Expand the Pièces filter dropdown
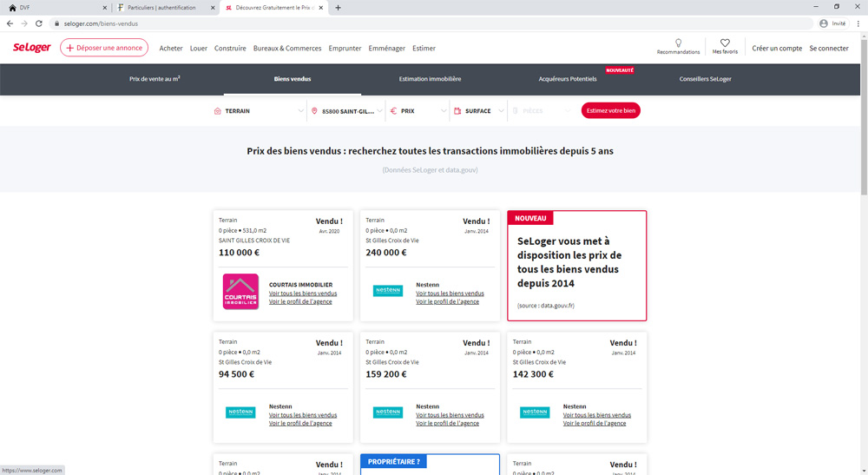 point(542,111)
